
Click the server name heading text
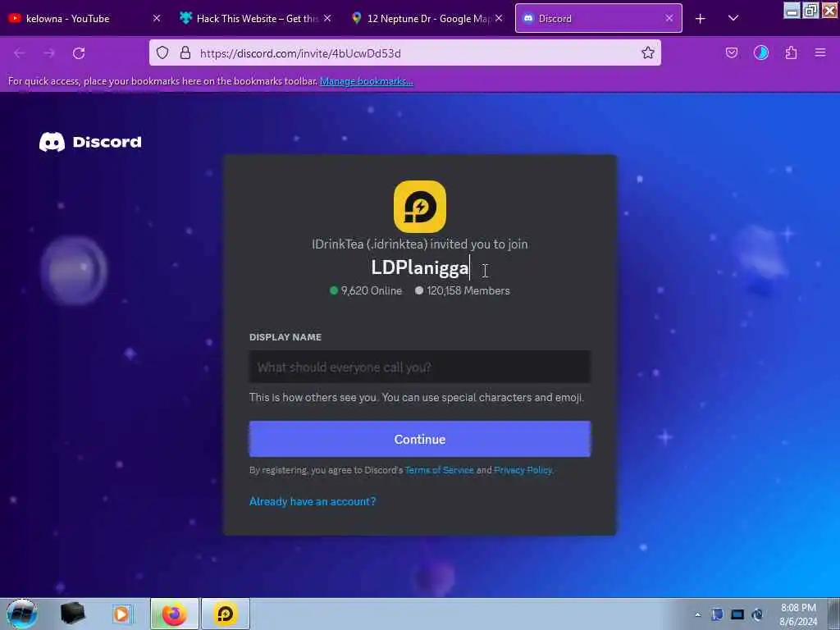click(420, 268)
